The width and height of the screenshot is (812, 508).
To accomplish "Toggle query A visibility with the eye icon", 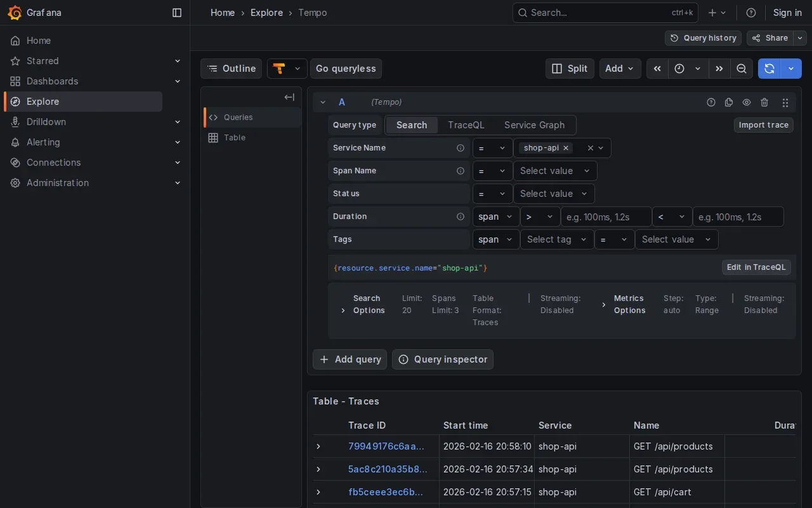I will [x=747, y=102].
